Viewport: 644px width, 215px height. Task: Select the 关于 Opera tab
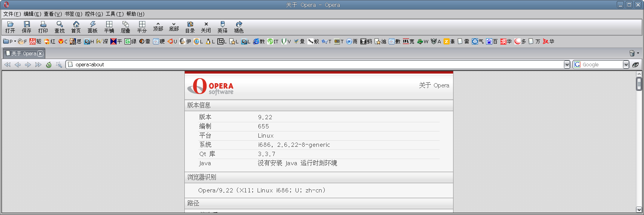(24, 53)
